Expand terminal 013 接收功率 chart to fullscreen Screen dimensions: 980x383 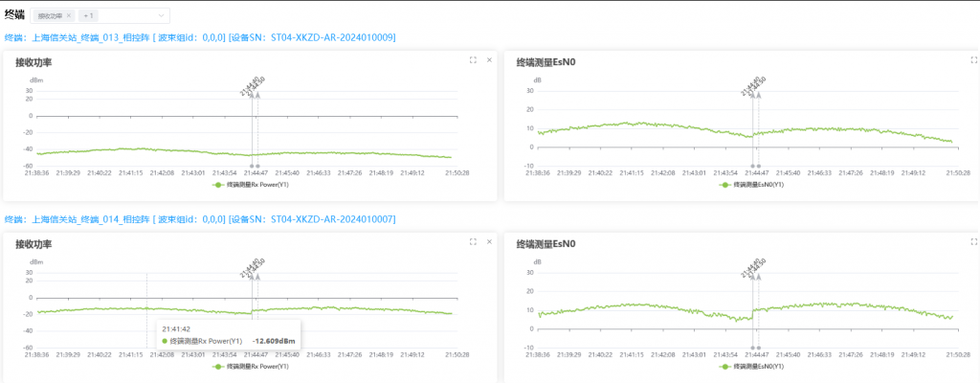point(473,60)
